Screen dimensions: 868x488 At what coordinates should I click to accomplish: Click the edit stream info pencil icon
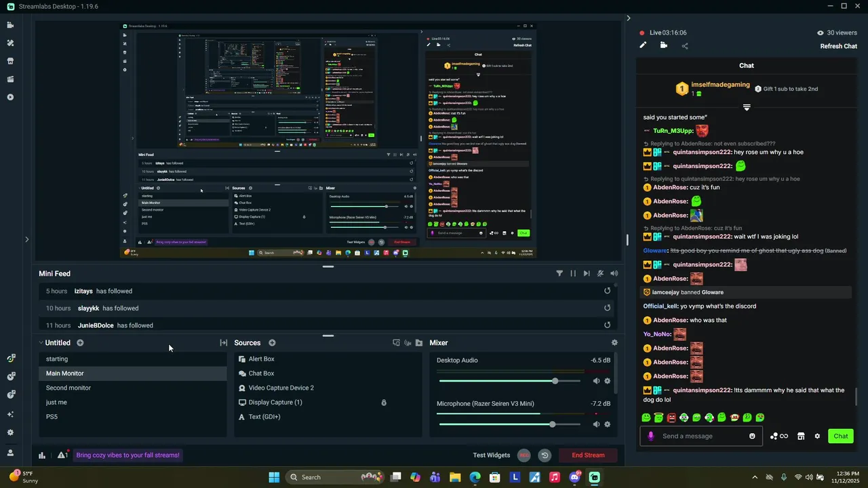point(643,45)
